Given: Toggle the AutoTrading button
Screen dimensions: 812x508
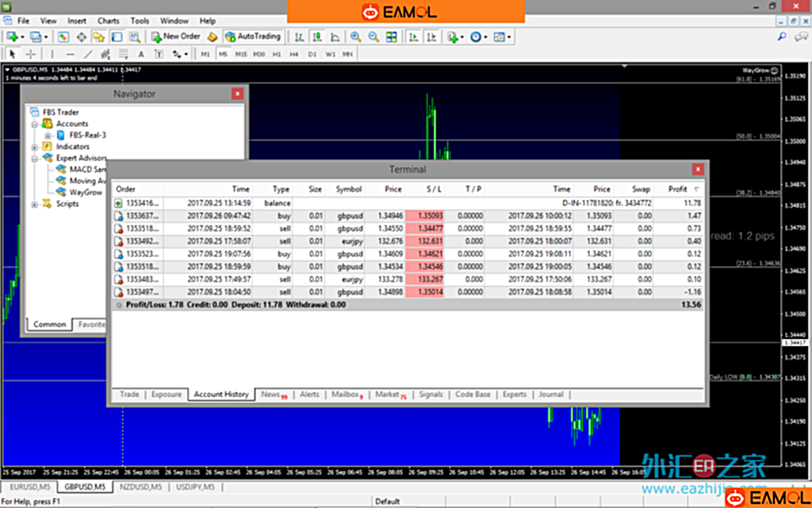Looking at the screenshot, I should tap(252, 37).
